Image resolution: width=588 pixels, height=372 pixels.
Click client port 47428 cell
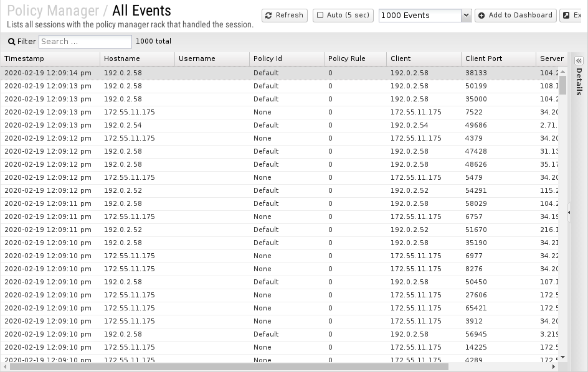coord(498,152)
